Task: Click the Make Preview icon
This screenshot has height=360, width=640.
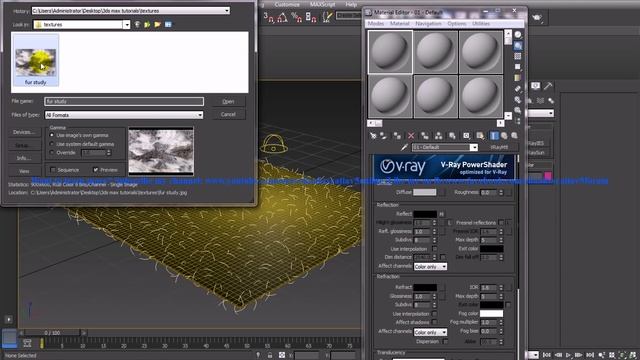Action: pos(518,89)
